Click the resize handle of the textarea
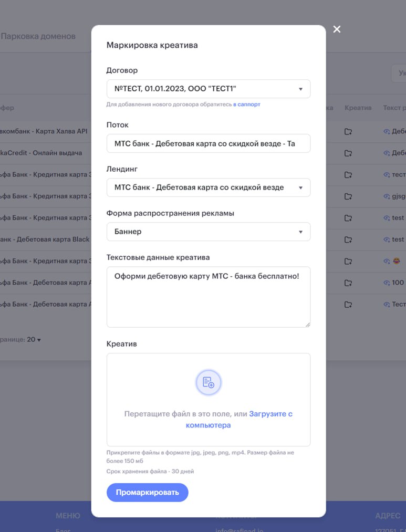The width and height of the screenshot is (406, 532). click(307, 325)
